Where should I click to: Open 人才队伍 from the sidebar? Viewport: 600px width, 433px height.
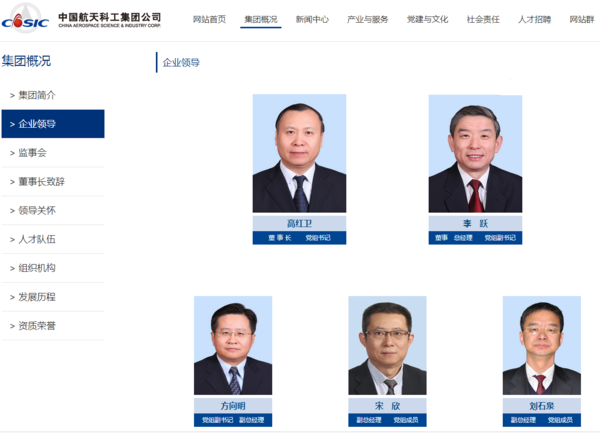pyautogui.click(x=37, y=240)
